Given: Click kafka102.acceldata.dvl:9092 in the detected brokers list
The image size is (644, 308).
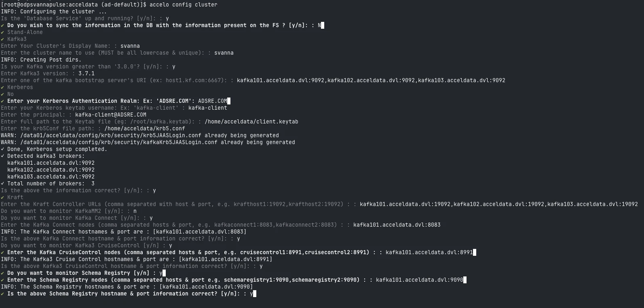Looking at the screenshot, I should (x=51, y=170).
